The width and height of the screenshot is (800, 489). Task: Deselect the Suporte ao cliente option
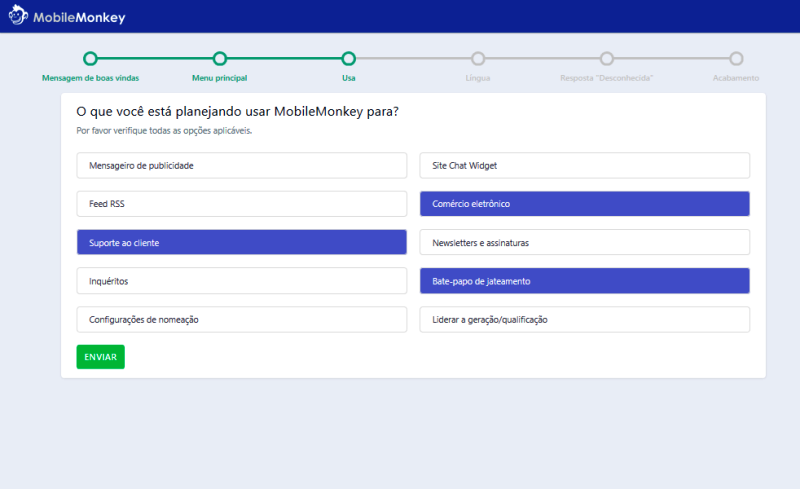(x=242, y=242)
